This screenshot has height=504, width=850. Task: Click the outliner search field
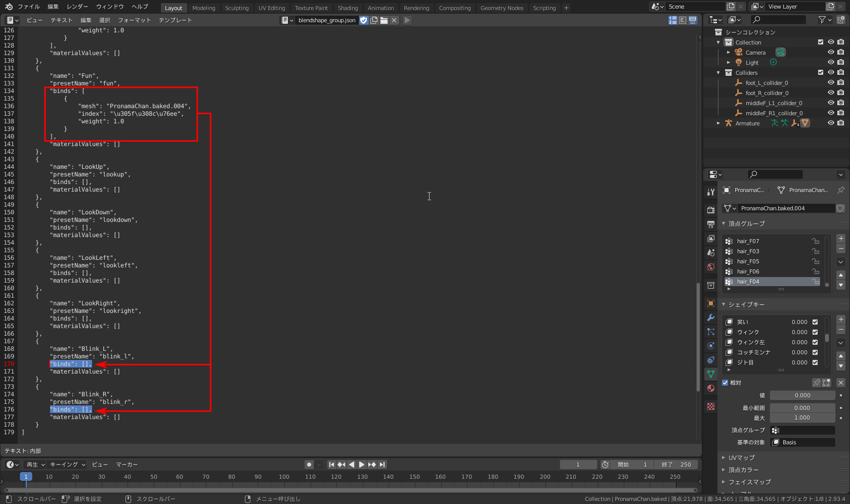tap(778, 20)
